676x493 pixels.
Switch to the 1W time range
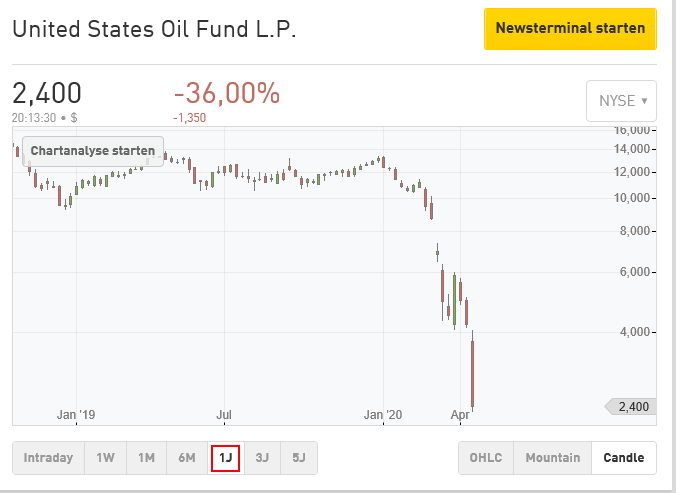coord(105,458)
